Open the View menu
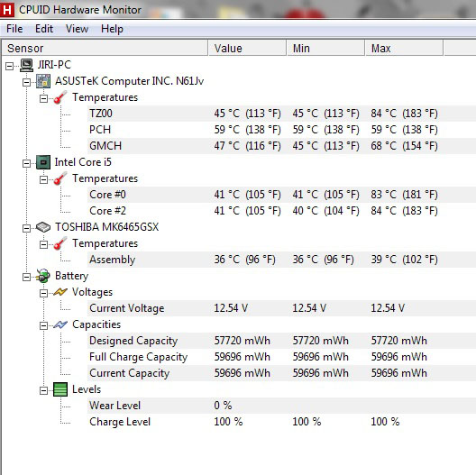476x475 pixels. point(78,29)
